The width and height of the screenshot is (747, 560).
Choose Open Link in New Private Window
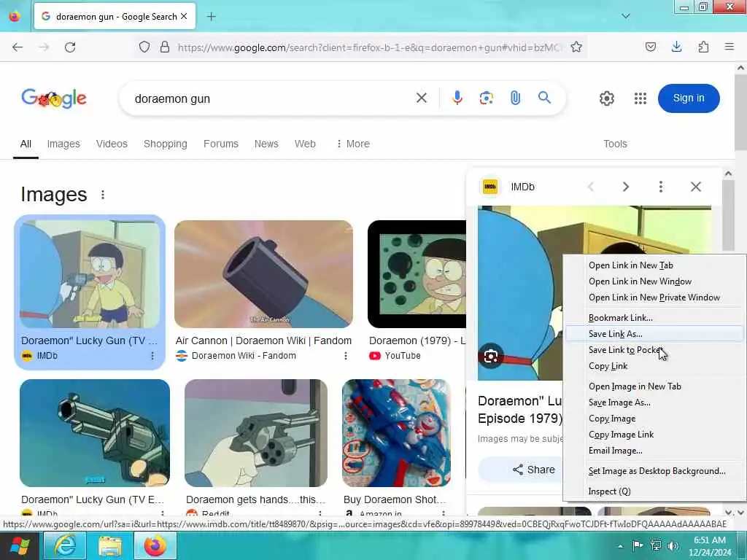[x=654, y=297]
